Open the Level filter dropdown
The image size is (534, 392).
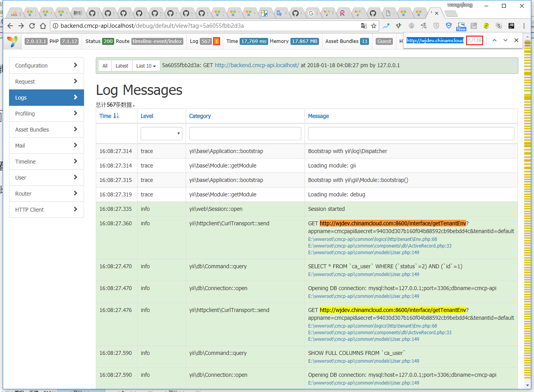(x=161, y=134)
